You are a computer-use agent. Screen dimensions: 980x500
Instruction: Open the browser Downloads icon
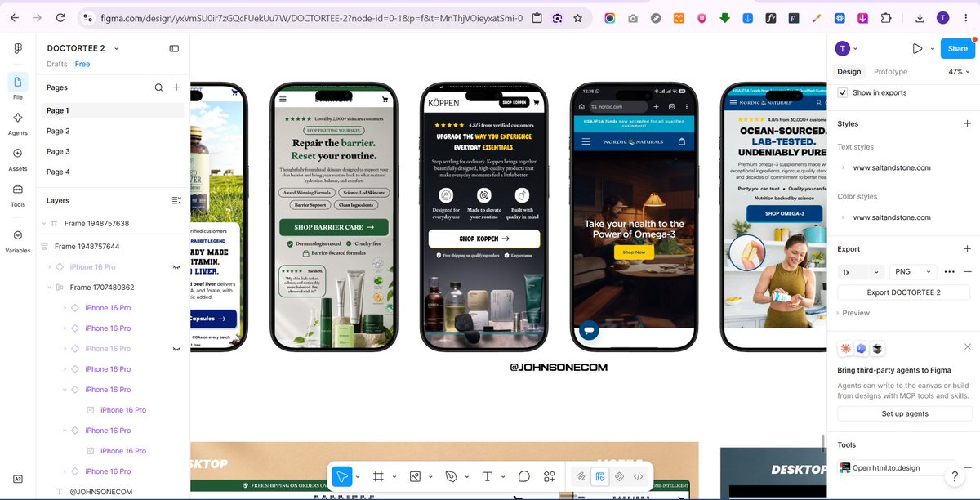[x=920, y=18]
